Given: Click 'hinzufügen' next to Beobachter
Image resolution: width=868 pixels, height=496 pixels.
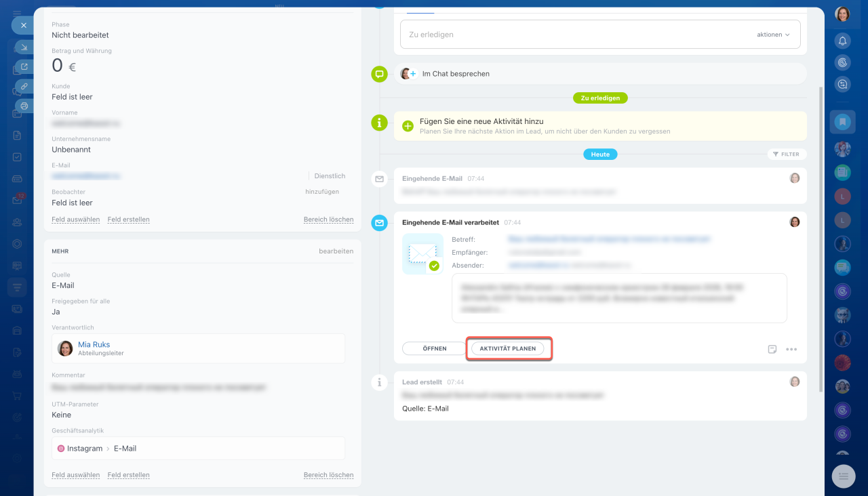Looking at the screenshot, I should click(321, 192).
